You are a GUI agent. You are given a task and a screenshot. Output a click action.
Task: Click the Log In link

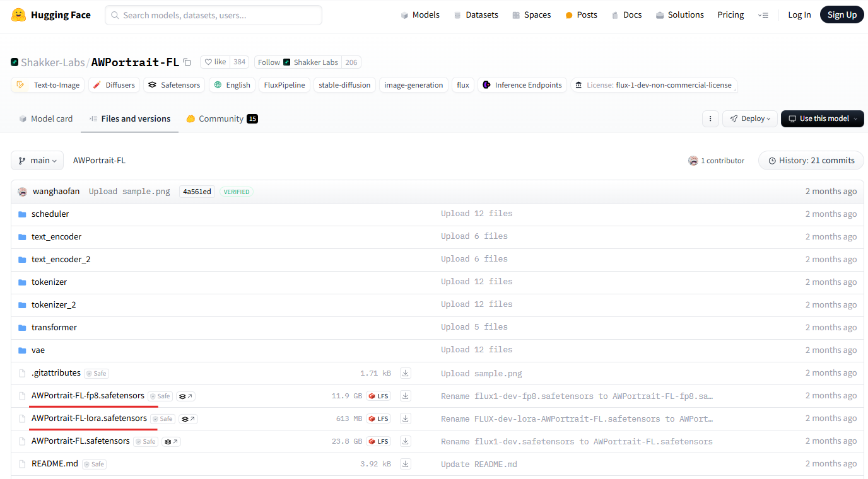(x=799, y=14)
